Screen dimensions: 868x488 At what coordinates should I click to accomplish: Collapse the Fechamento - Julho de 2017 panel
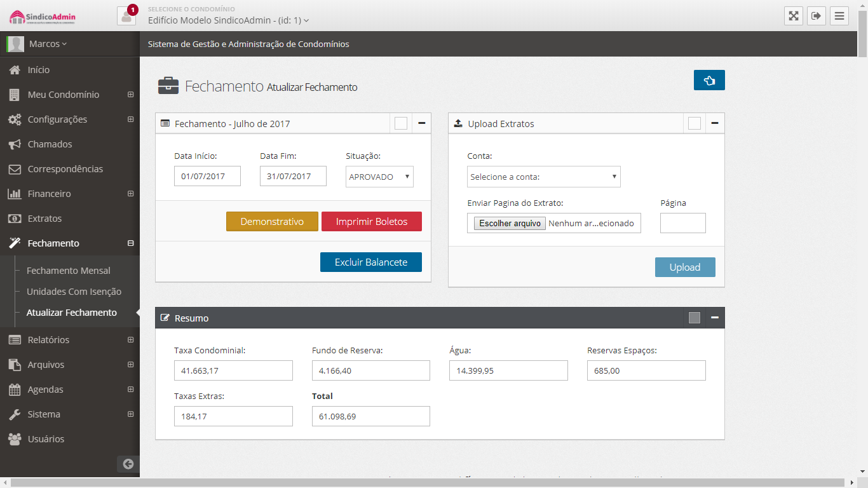(x=421, y=123)
